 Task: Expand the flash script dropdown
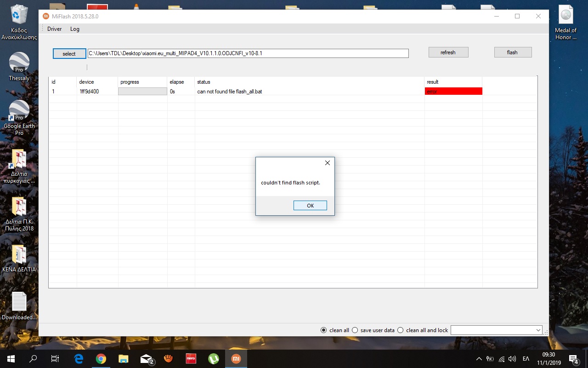tap(538, 330)
